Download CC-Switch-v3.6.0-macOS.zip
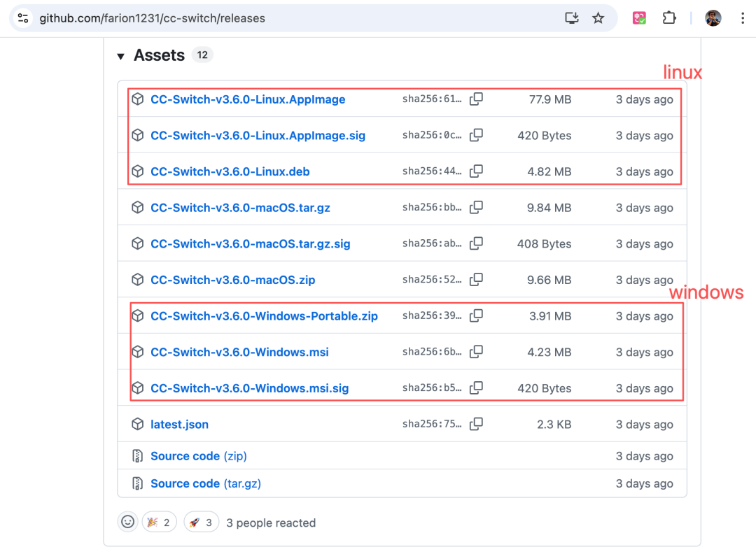 pos(233,280)
